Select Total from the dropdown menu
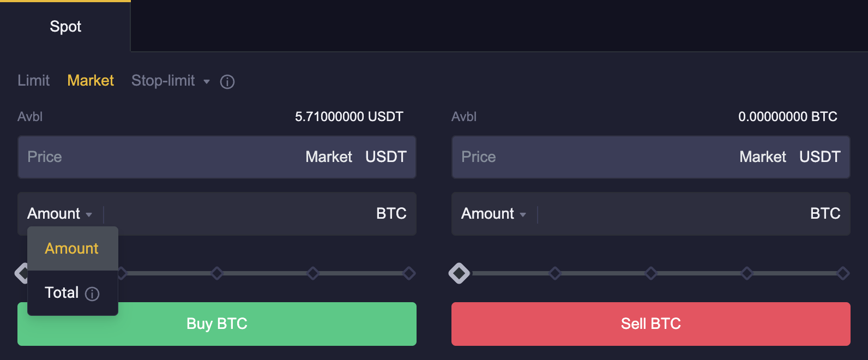The height and width of the screenshot is (360, 868). 62,293
